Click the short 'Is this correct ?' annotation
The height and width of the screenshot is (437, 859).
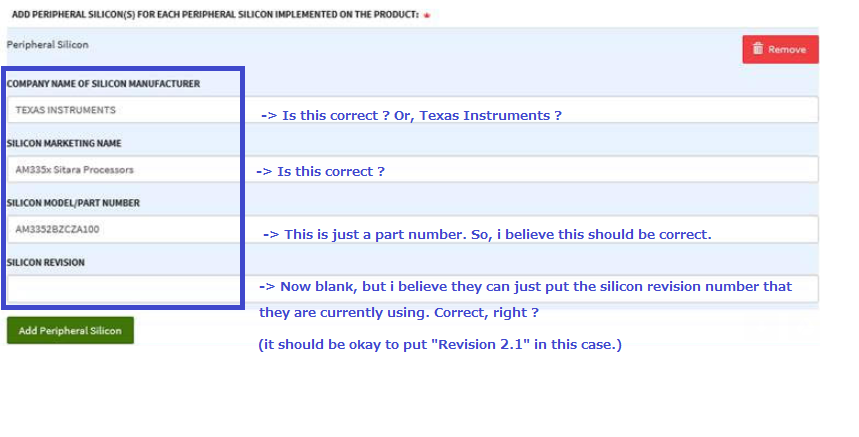coord(320,171)
